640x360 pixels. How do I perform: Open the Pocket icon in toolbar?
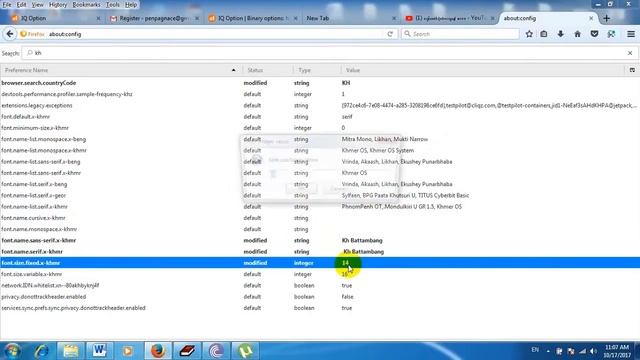click(594, 34)
